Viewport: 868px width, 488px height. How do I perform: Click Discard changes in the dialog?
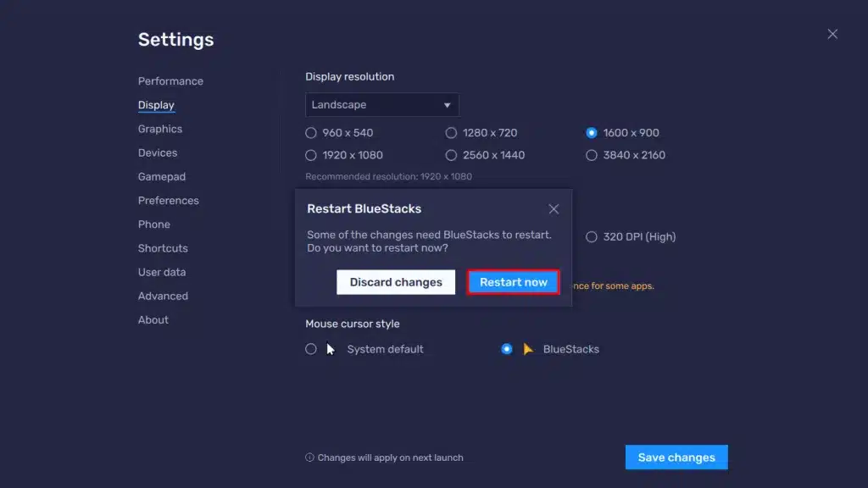(396, 282)
